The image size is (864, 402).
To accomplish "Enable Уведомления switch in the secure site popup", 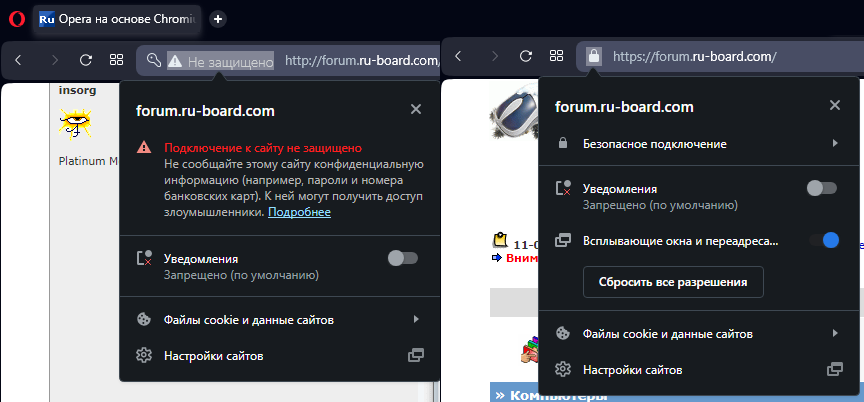I will click(x=822, y=188).
